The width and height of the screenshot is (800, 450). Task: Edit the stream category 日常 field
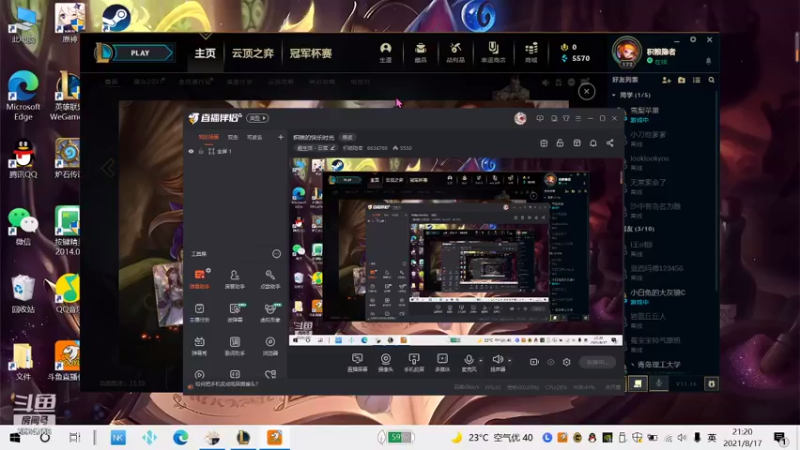point(316,148)
